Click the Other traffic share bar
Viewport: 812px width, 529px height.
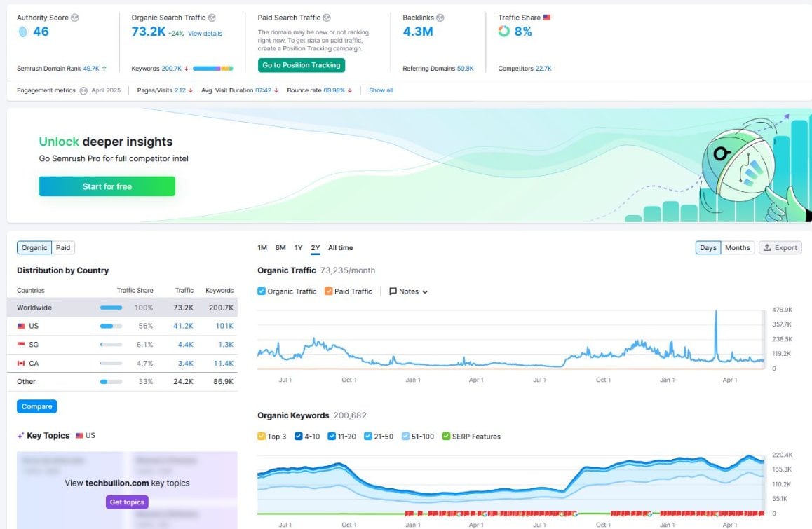point(111,381)
